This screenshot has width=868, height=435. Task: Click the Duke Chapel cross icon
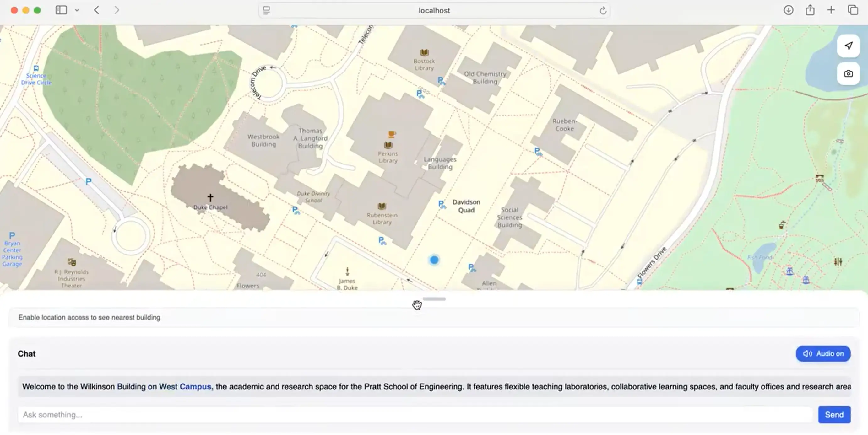[x=210, y=197]
